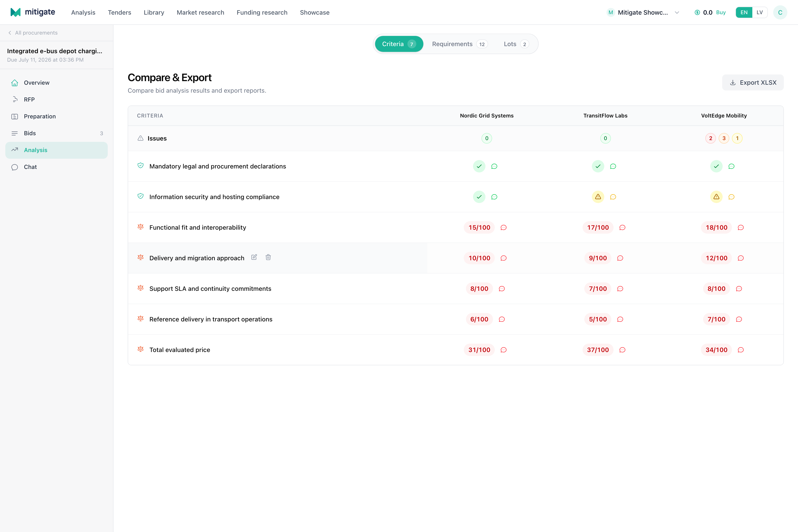
Task: Switch language to EN
Action: point(744,13)
